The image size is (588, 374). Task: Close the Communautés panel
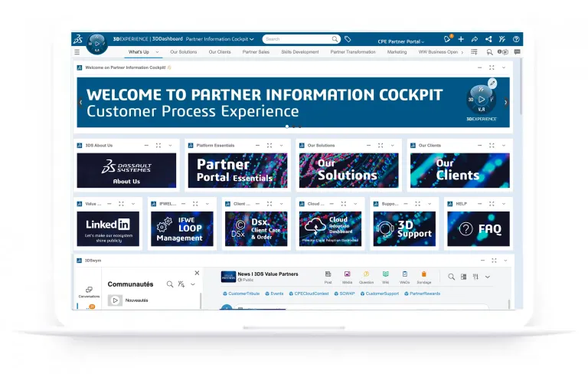pyautogui.click(x=197, y=273)
